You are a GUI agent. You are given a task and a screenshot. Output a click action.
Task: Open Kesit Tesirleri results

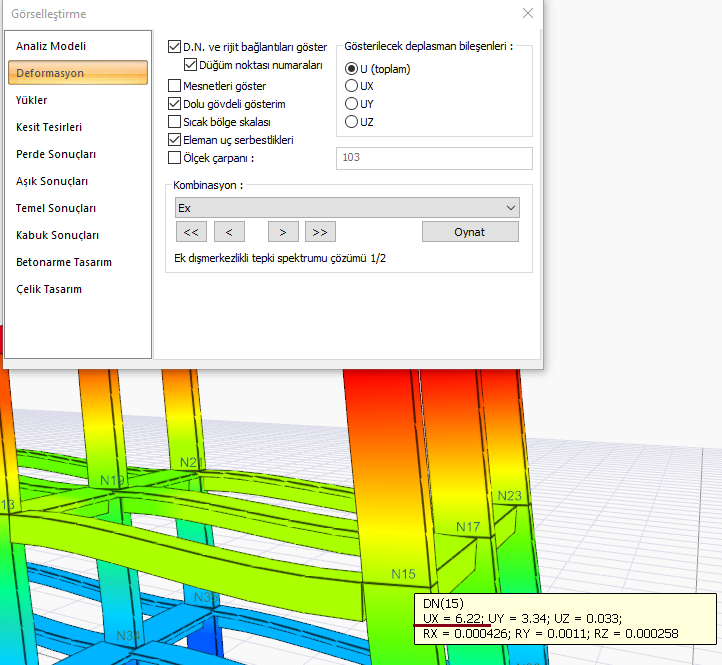49,127
